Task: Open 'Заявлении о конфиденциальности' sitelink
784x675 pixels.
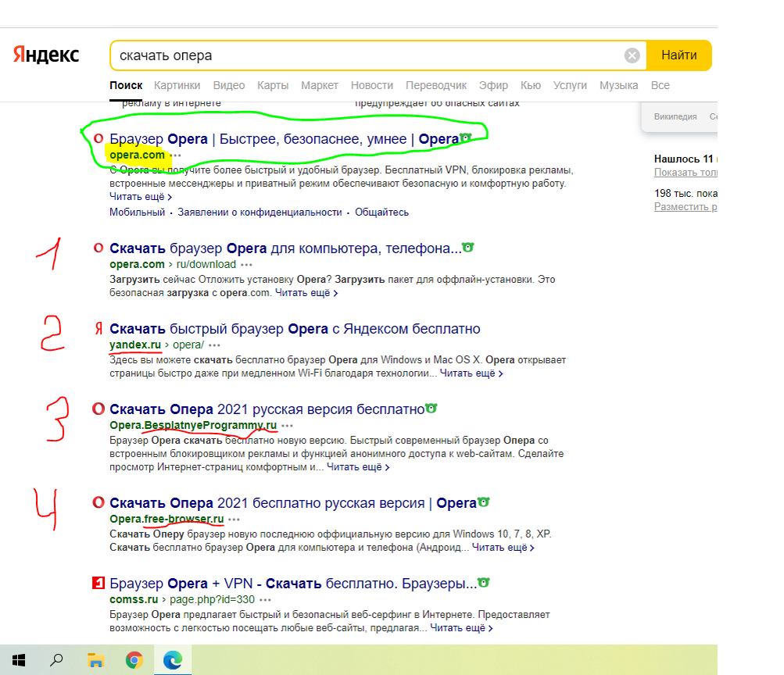Action: click(x=260, y=212)
